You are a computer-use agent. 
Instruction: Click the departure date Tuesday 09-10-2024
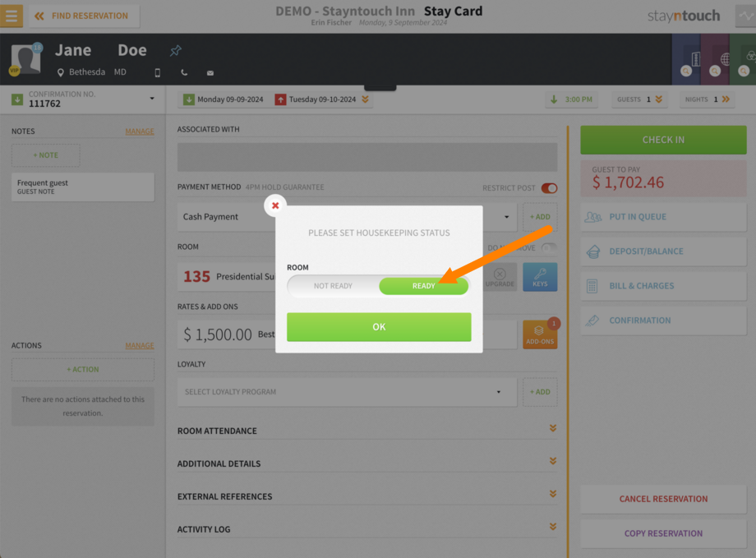(316, 99)
